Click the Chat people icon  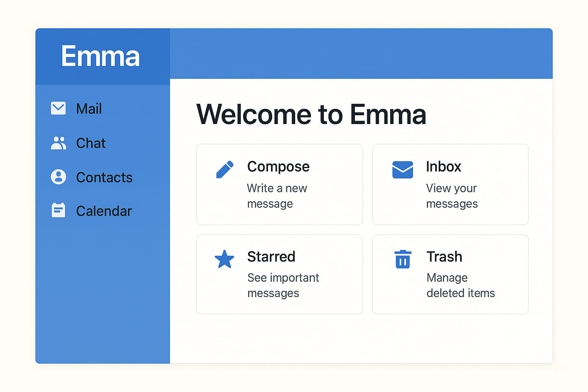58,143
